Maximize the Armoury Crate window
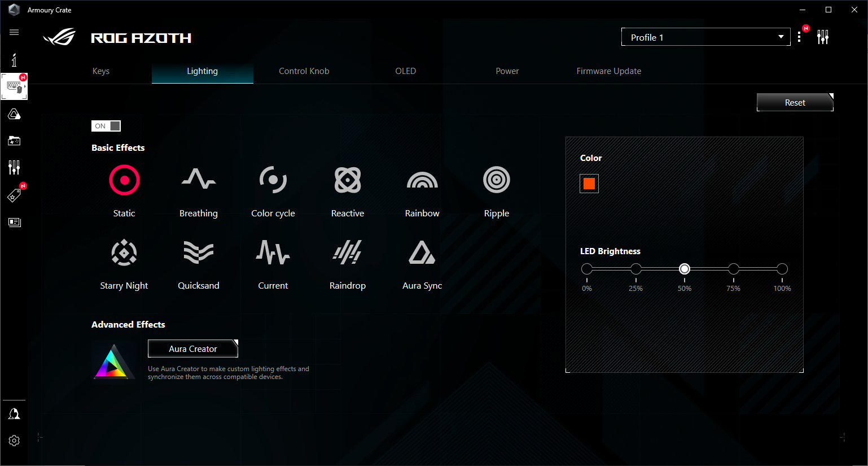Screen dimensions: 868x466 pyautogui.click(x=828, y=10)
